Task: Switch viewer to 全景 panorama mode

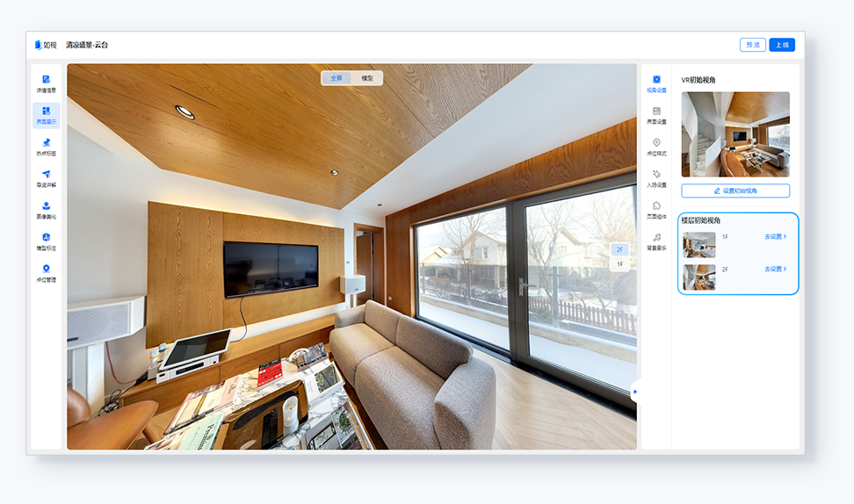Action: coord(337,78)
